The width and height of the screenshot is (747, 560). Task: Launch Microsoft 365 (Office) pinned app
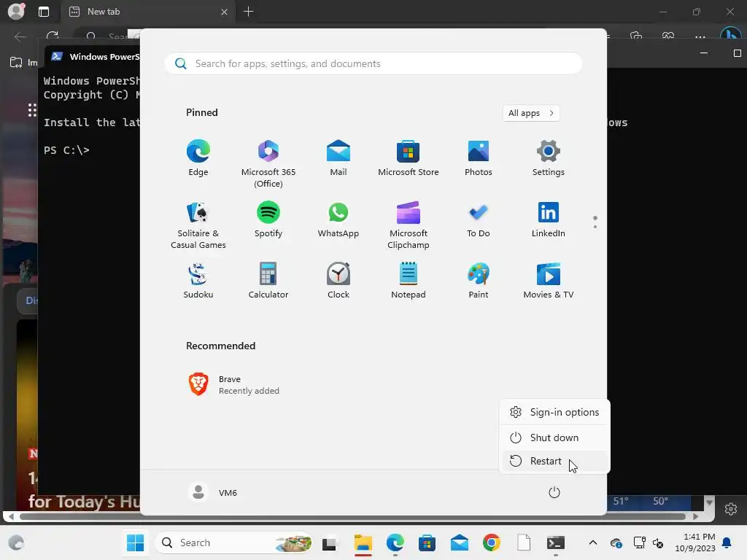click(x=268, y=163)
